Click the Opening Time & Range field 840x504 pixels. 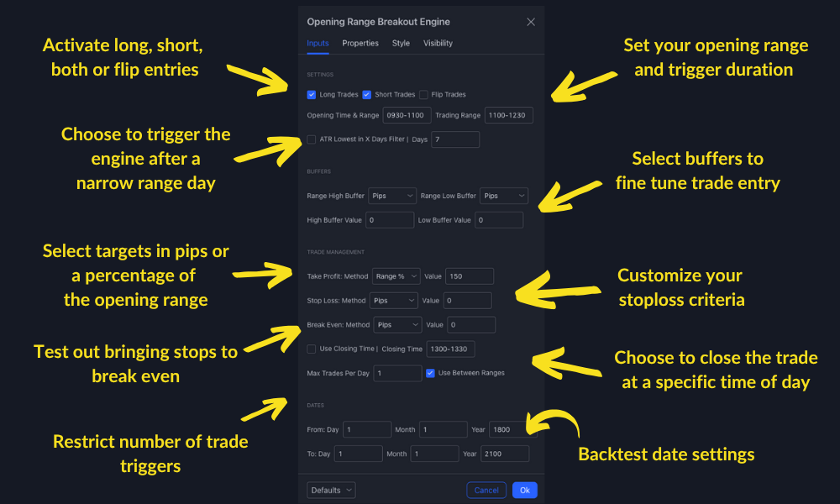(x=407, y=115)
